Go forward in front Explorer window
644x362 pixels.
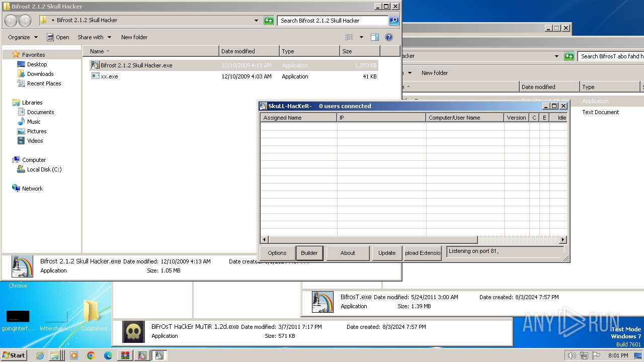point(25,21)
